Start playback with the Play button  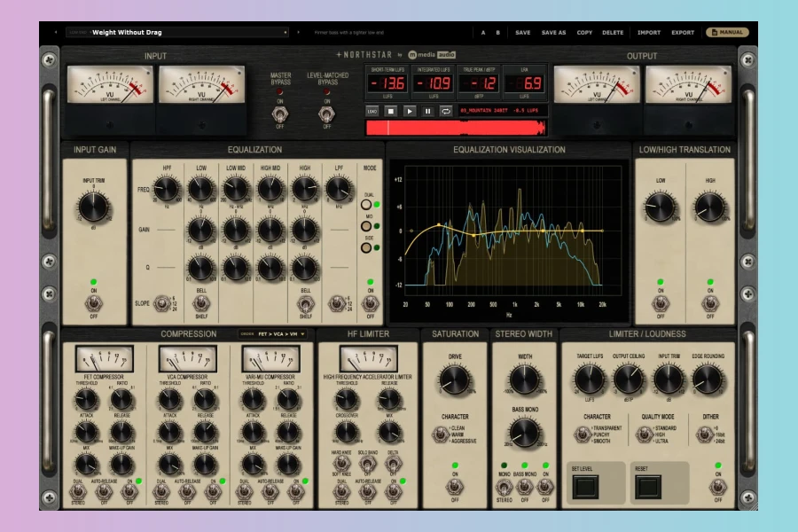coord(409,111)
